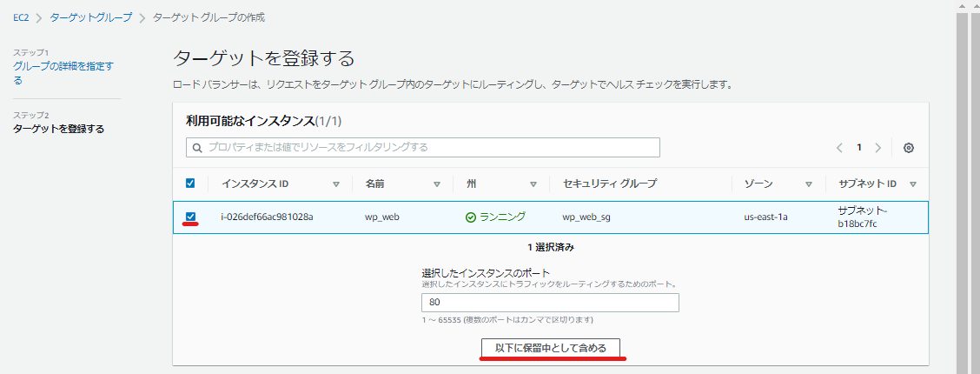Click the subnet b18bc7fc cell
This screenshot has width=980, height=374.
coord(863,217)
